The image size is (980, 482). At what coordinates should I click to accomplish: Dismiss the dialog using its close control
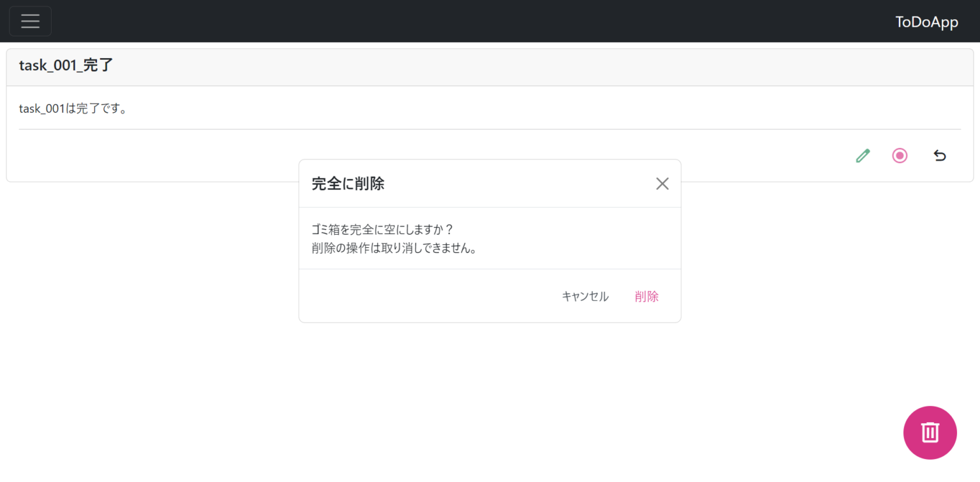pyautogui.click(x=662, y=183)
